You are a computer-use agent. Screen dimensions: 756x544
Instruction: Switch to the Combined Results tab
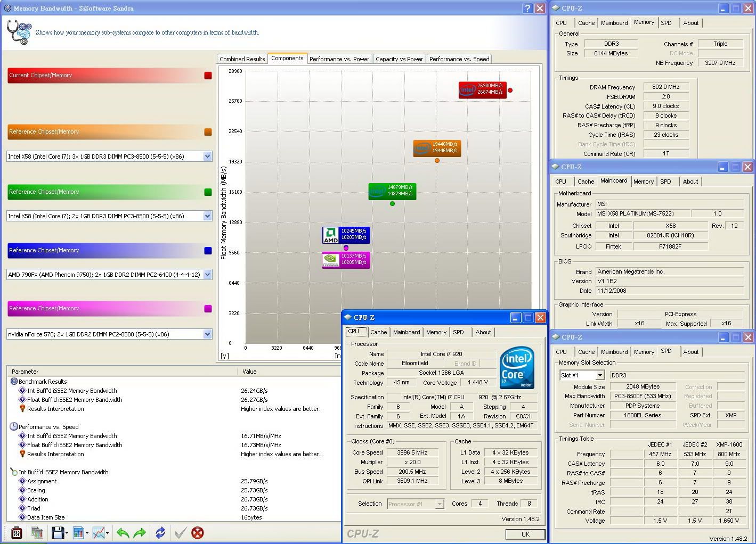pyautogui.click(x=242, y=59)
